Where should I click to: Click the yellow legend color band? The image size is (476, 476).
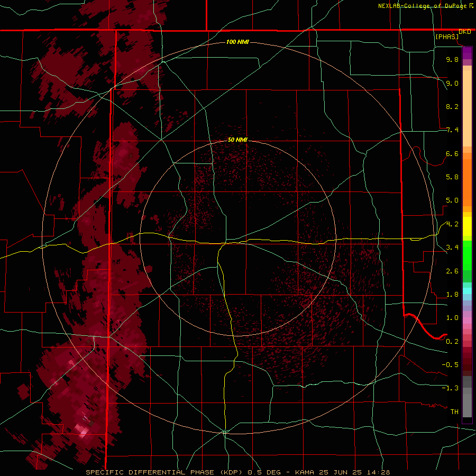(x=467, y=226)
